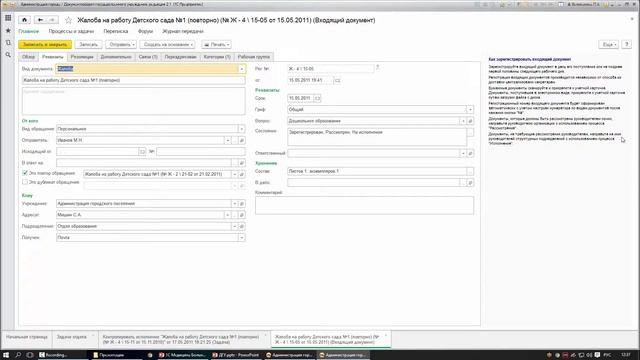The image size is (640, 360).
Task: Switch to Связи (1) tab
Action: pyautogui.click(x=148, y=57)
